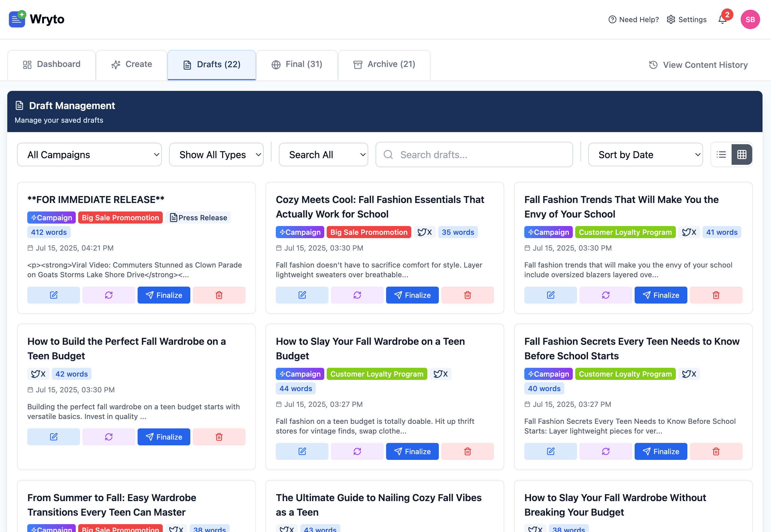The height and width of the screenshot is (532, 771).
Task: Open Settings
Action: click(x=687, y=19)
